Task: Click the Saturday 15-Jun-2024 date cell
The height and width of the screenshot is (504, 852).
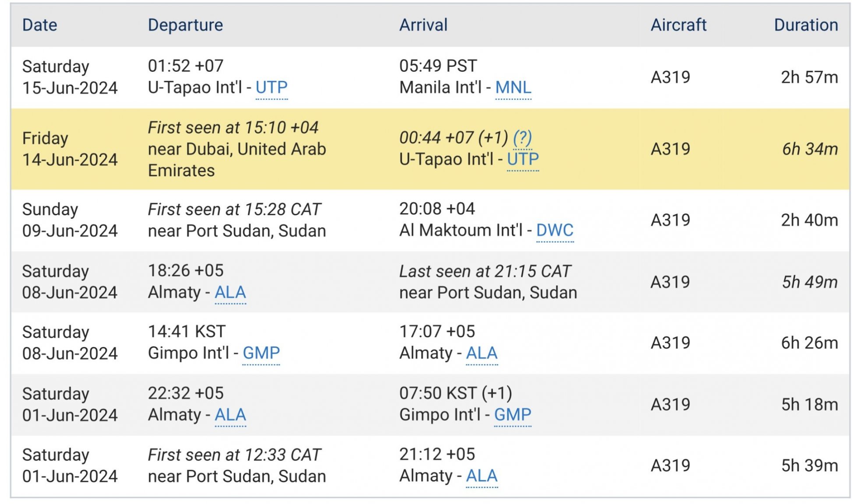Action: (x=70, y=77)
